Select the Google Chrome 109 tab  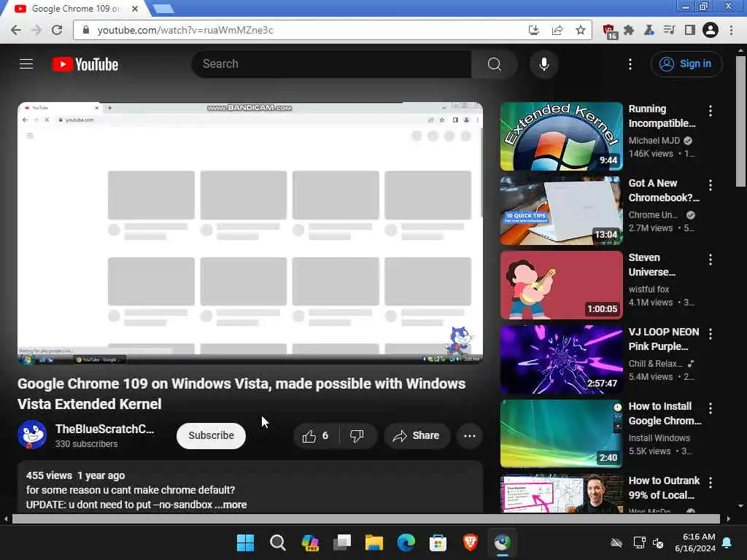point(76,9)
